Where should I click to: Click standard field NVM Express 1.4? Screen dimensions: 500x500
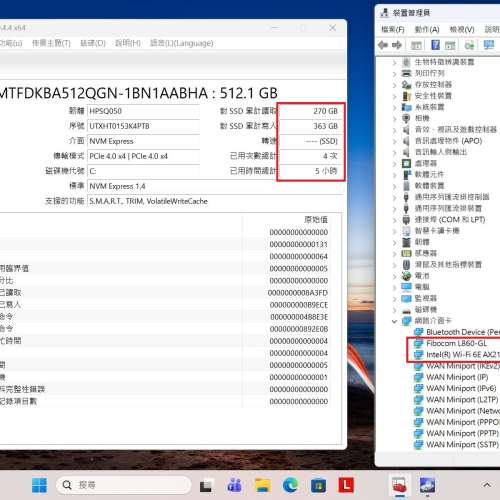click(214, 186)
